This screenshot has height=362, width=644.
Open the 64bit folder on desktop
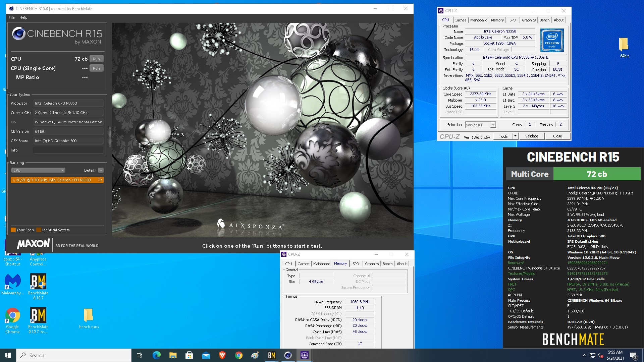[624, 48]
